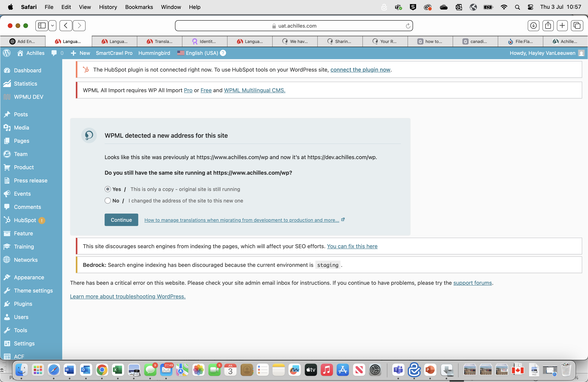Open Press release in the sidebar
The height and width of the screenshot is (382, 588).
point(31,180)
